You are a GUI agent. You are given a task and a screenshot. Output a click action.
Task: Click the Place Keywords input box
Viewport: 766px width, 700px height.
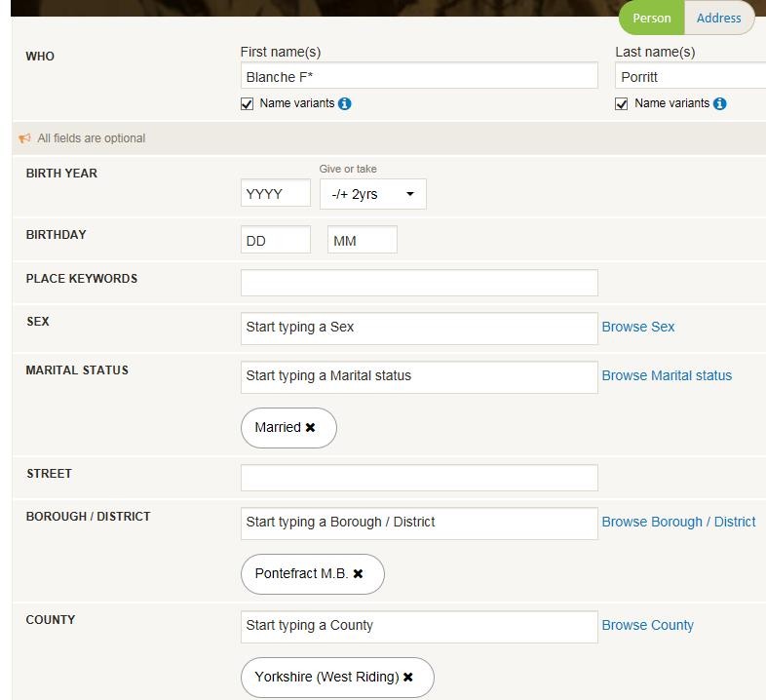point(419,283)
